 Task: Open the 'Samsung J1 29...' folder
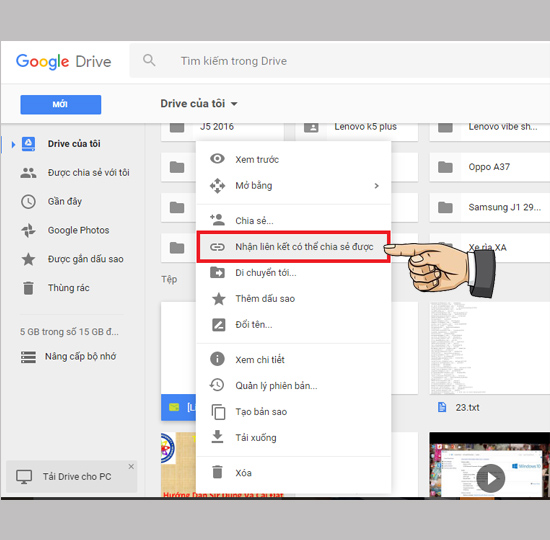(x=490, y=207)
